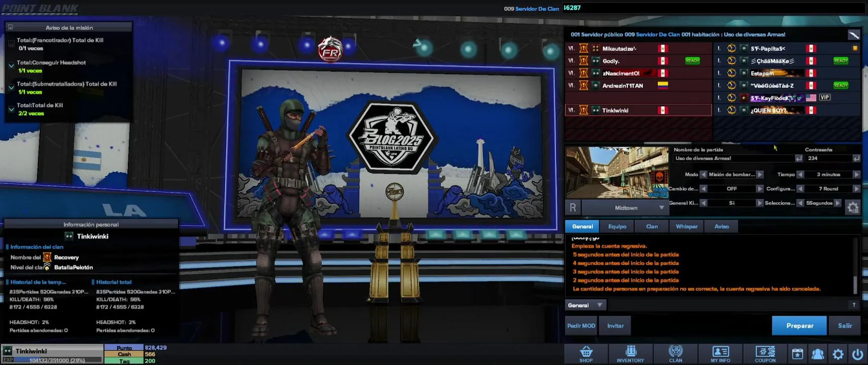The image size is (868, 365).
Task: Click the VIP badge on S'F-KayFlock row
Action: 824,97
